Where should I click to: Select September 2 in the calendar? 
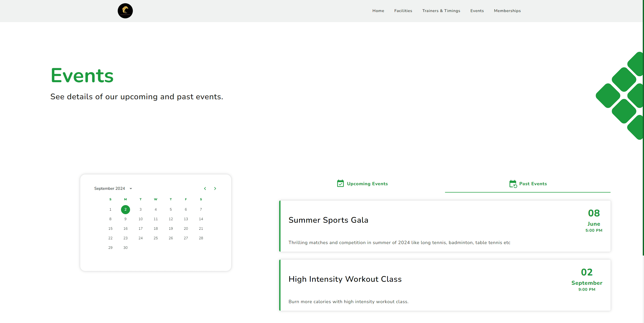[x=126, y=209]
